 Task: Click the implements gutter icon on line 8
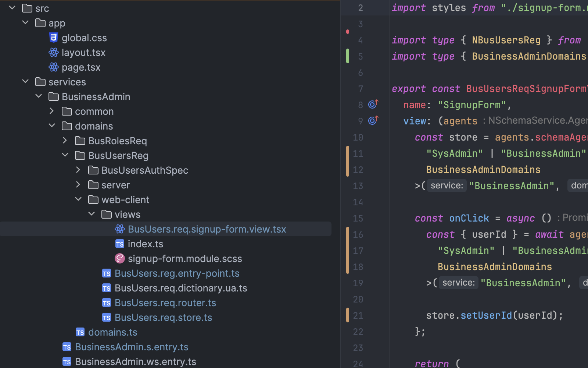pos(373,104)
